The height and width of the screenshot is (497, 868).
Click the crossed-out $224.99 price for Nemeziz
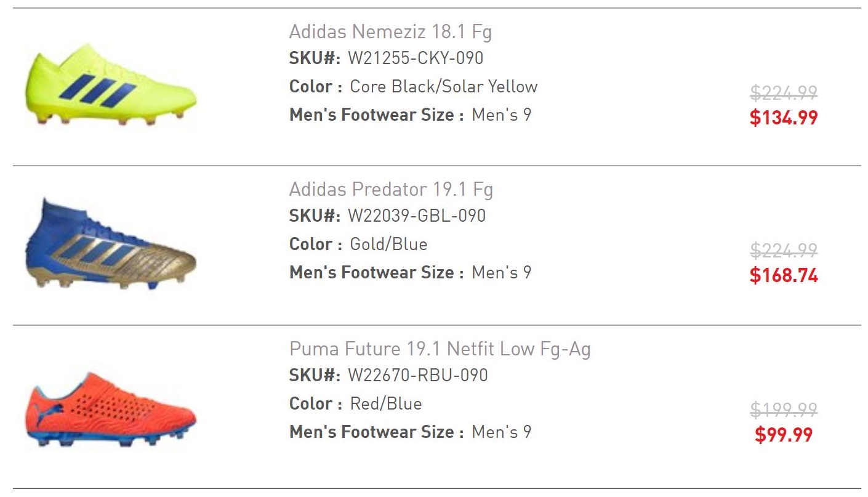pos(783,93)
